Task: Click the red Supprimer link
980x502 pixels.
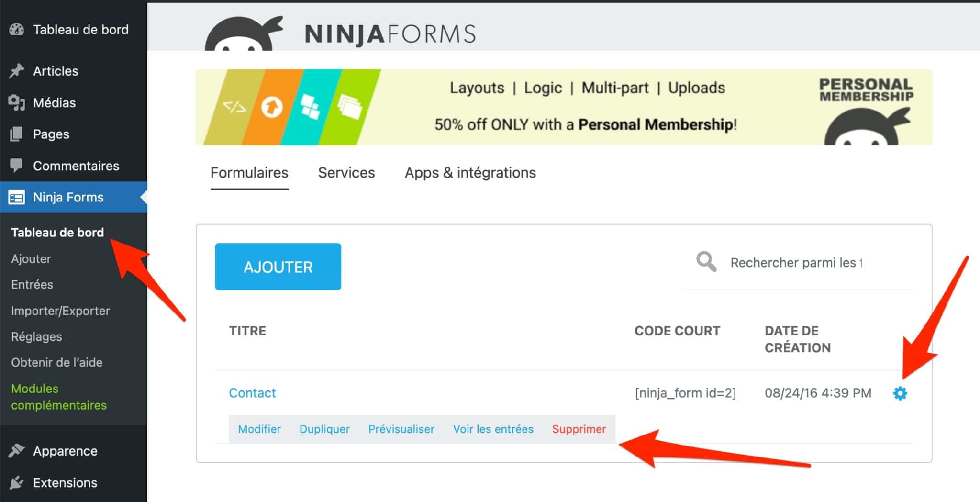Action: (x=579, y=429)
